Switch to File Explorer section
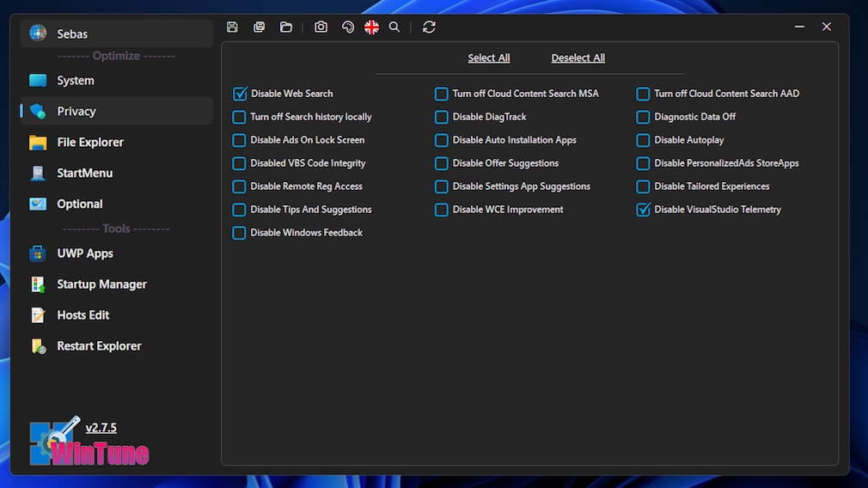Image resolution: width=868 pixels, height=488 pixels. pos(90,143)
